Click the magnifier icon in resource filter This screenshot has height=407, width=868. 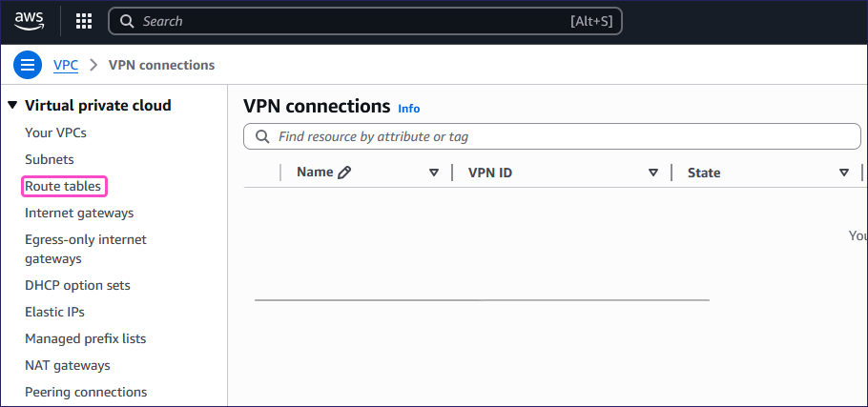tap(261, 137)
